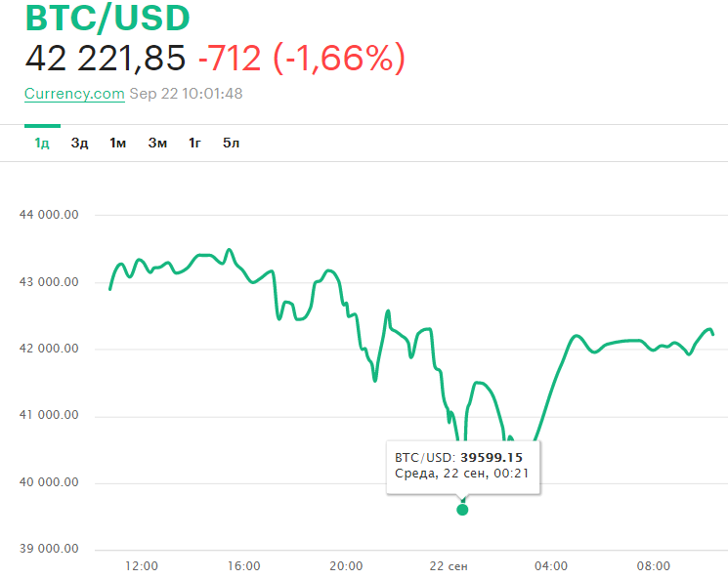Select the 1д (one day) range tab
728x579 pixels.
point(42,144)
